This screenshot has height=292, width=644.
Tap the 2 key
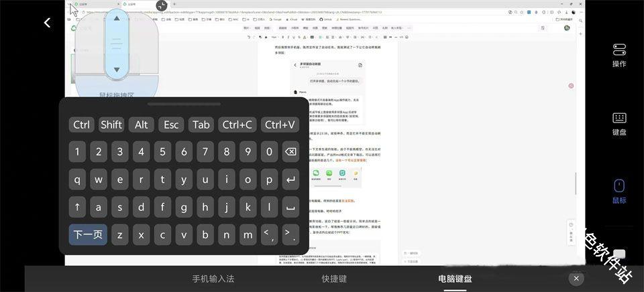(98, 152)
